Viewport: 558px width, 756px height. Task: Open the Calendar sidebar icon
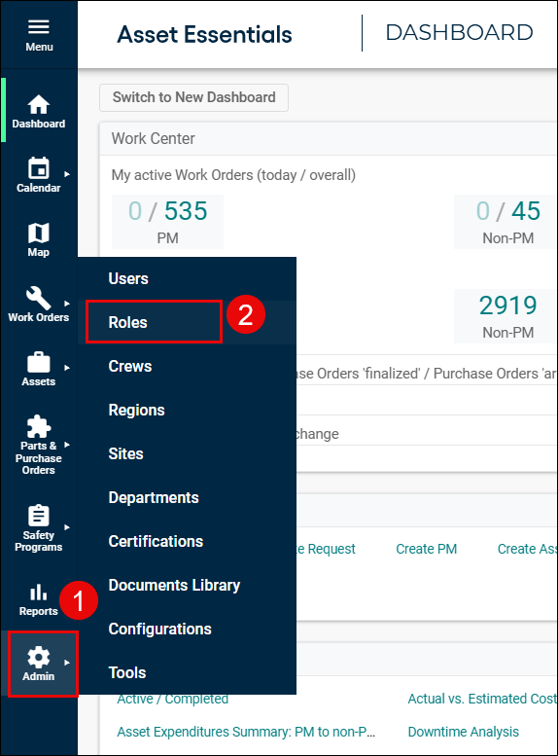pyautogui.click(x=39, y=168)
